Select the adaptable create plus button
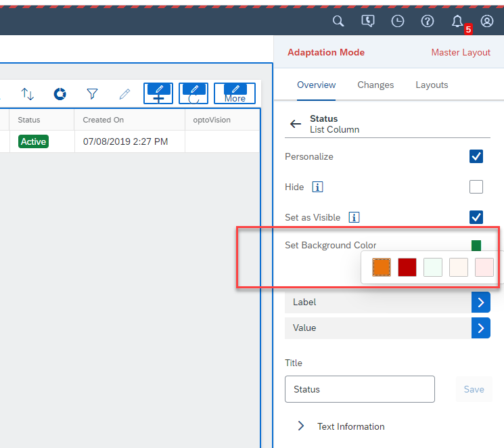Viewport: 504px width, 448px height. [158, 93]
